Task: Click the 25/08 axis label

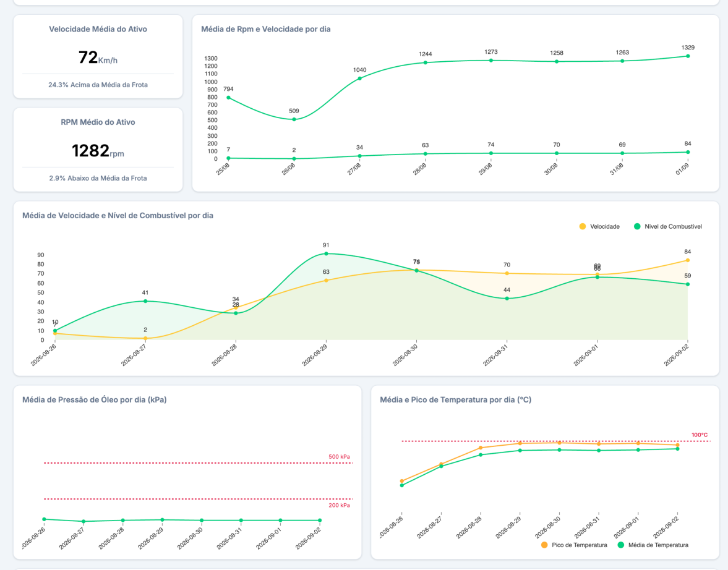Action: coord(223,169)
